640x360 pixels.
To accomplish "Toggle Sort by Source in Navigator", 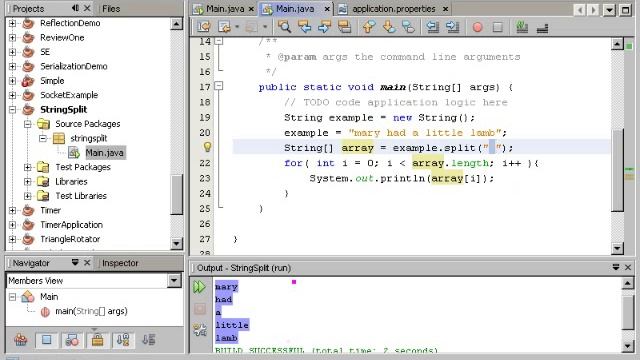I will (x=149, y=340).
